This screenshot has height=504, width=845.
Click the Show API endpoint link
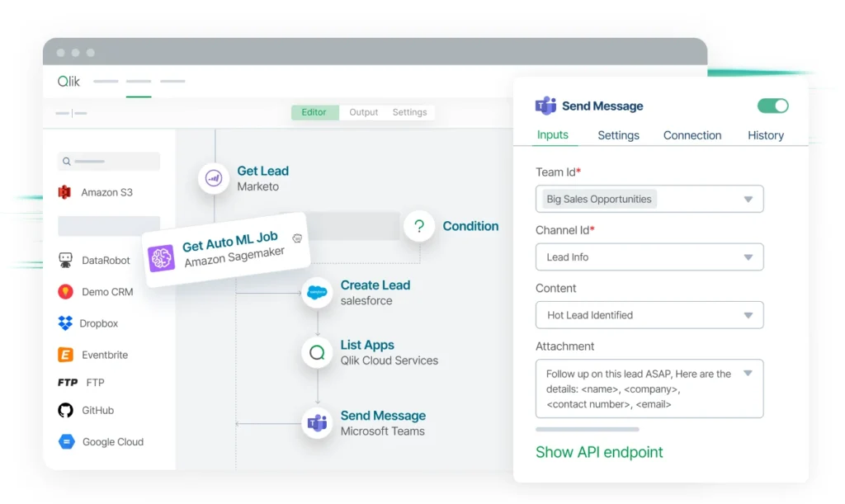coord(599,452)
